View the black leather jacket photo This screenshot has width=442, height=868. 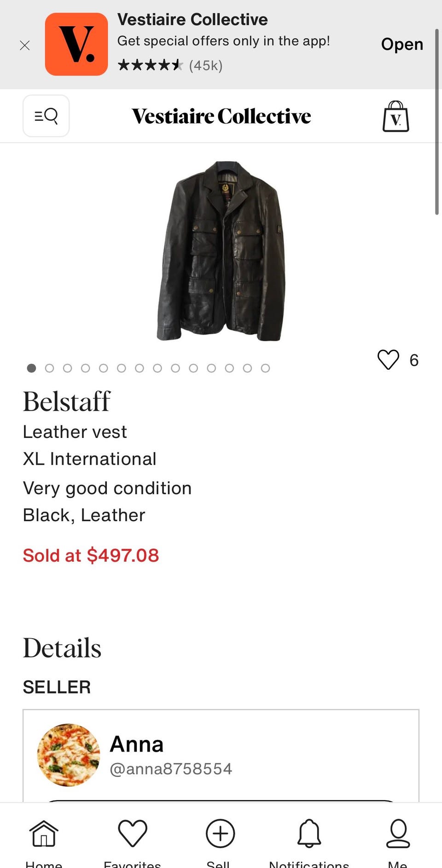[221, 251]
